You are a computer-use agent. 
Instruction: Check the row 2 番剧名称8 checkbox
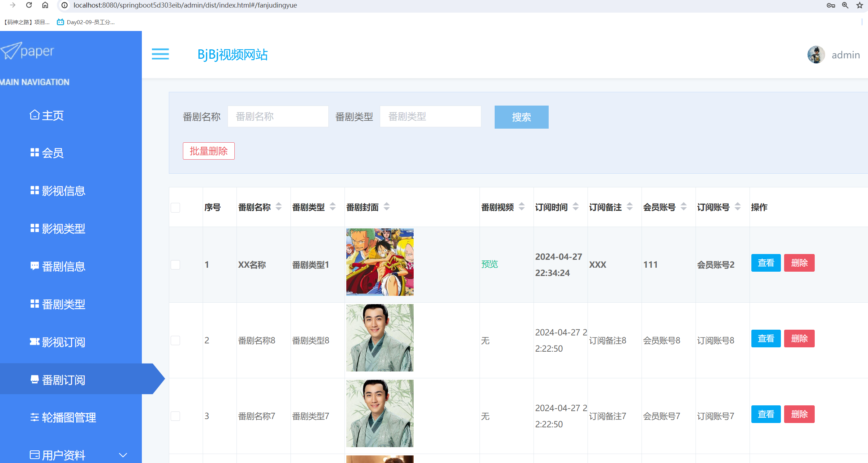click(x=175, y=340)
